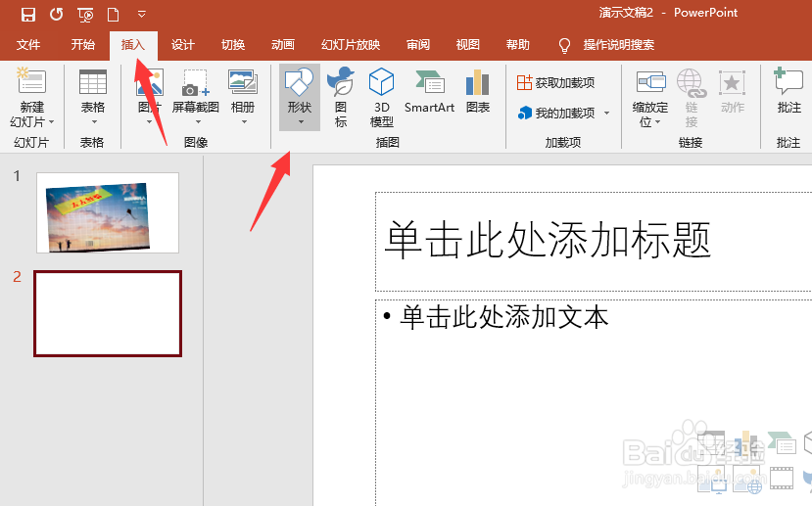Click the 缩放定位 zoom icon
The height and width of the screenshot is (506, 812).
tap(650, 82)
